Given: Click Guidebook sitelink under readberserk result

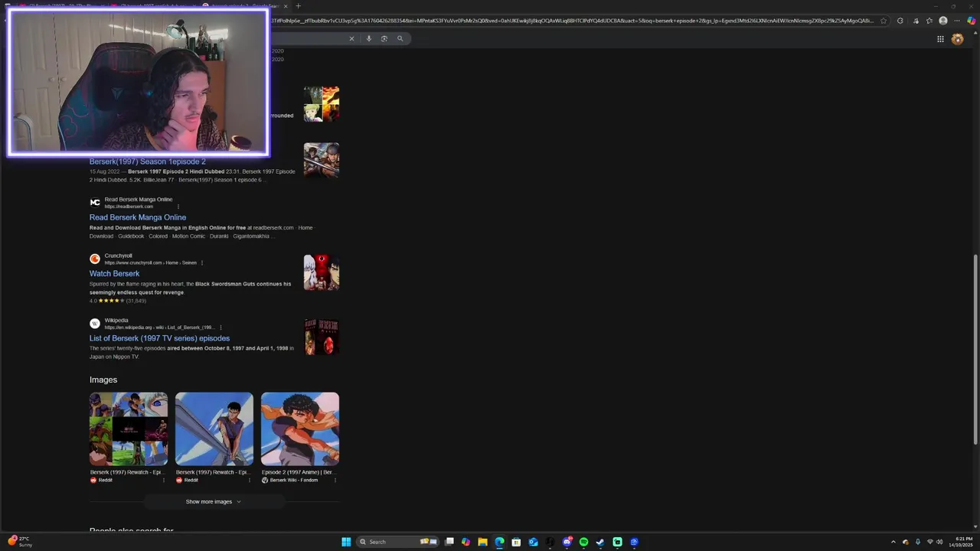Looking at the screenshot, I should 131,236.
